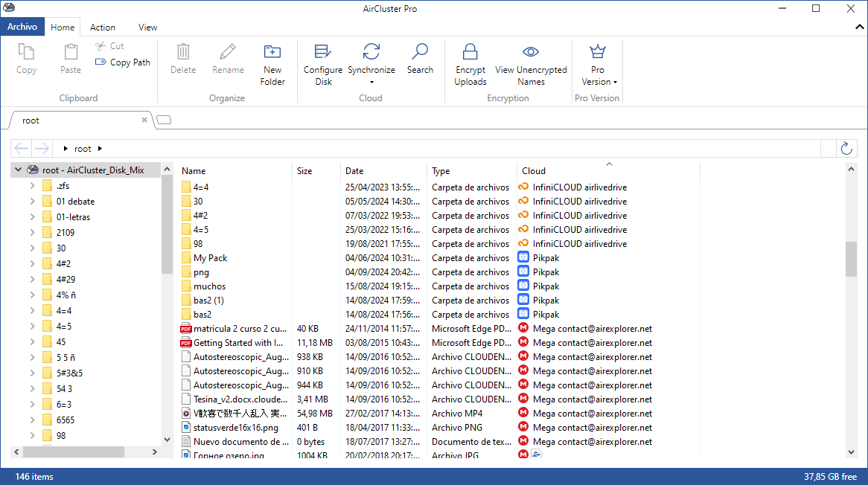Switch to the Action ribbon tab

tap(102, 27)
